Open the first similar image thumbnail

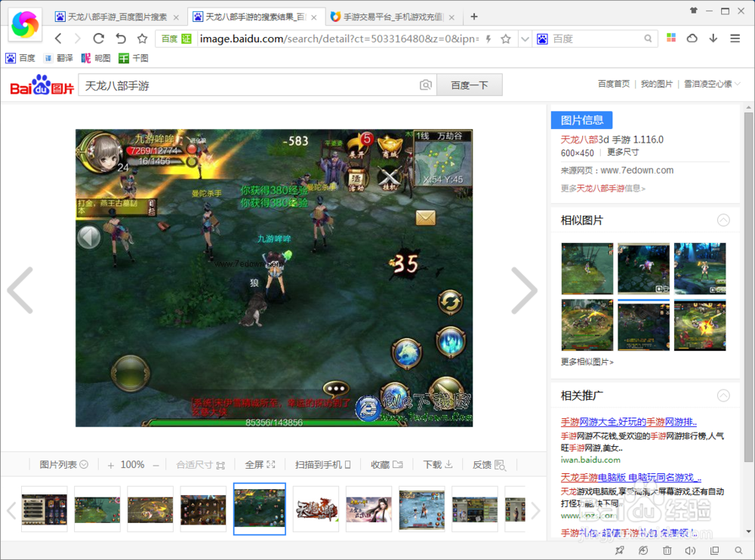587,269
